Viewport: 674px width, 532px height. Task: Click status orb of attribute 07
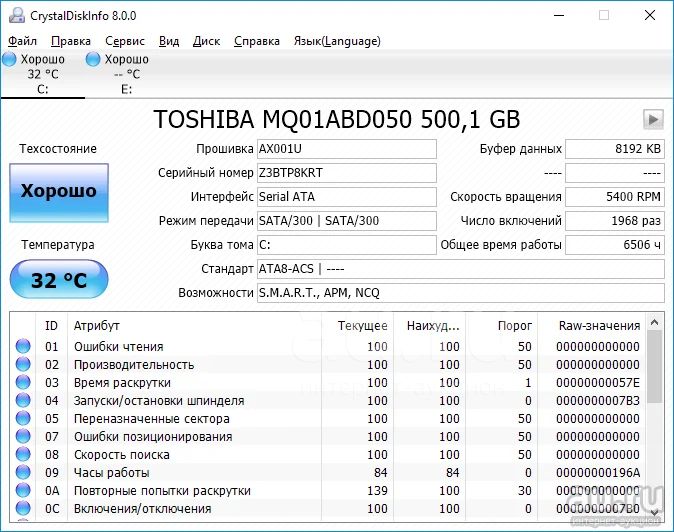[23, 436]
